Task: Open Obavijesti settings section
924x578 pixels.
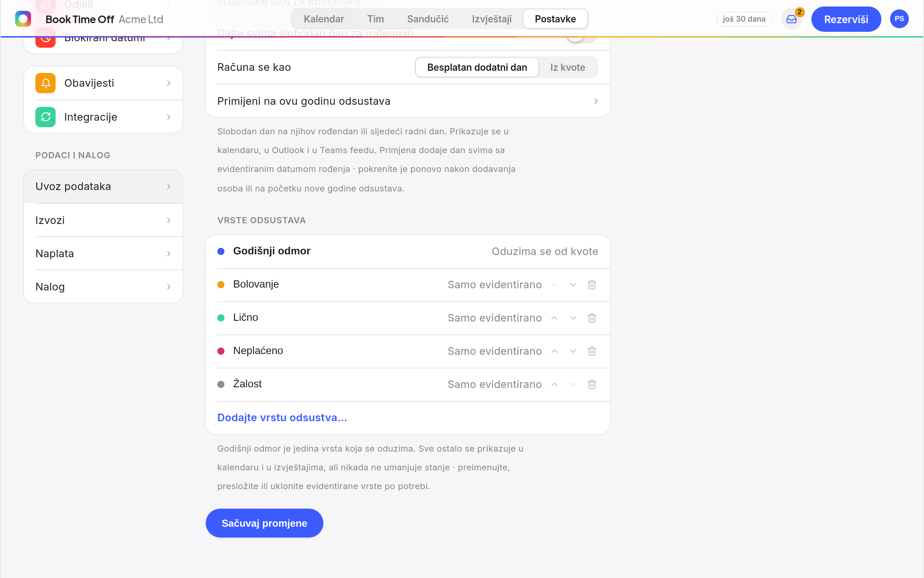Action: pyautogui.click(x=103, y=83)
